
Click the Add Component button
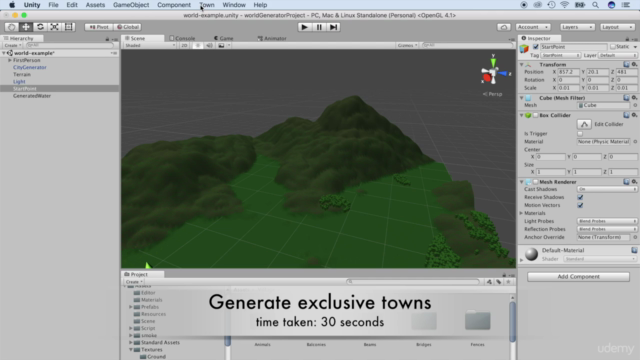[578, 277]
